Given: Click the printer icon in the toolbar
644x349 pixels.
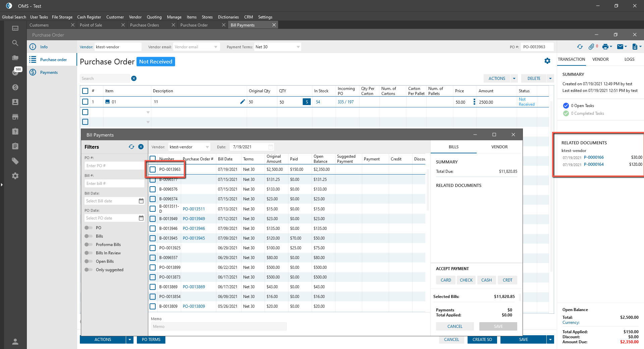Looking at the screenshot, I should (605, 47).
